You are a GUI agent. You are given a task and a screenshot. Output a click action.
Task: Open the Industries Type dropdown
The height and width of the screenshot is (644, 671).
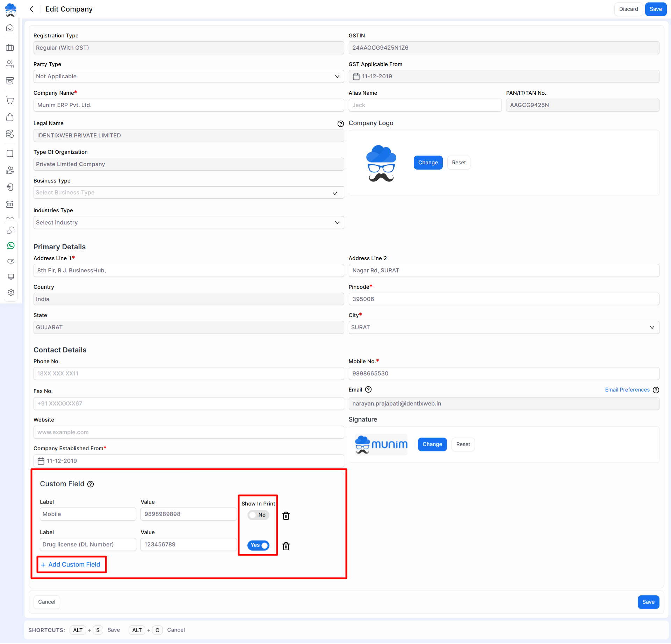pos(189,223)
